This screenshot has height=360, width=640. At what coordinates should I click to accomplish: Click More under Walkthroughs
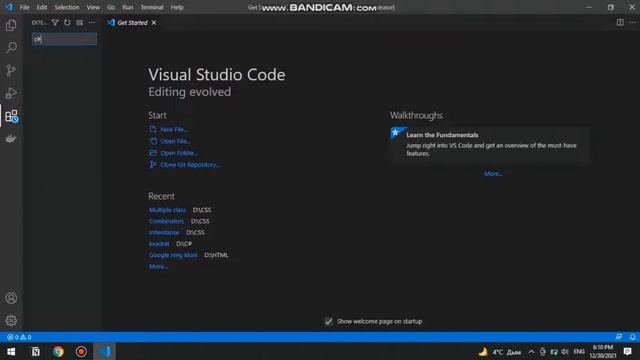[493, 174]
